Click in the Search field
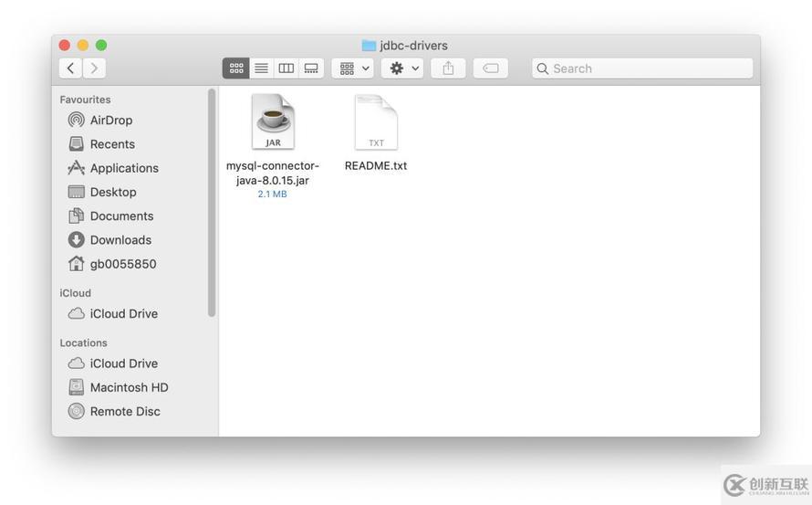Image resolution: width=812 pixels, height=505 pixels. [x=642, y=68]
